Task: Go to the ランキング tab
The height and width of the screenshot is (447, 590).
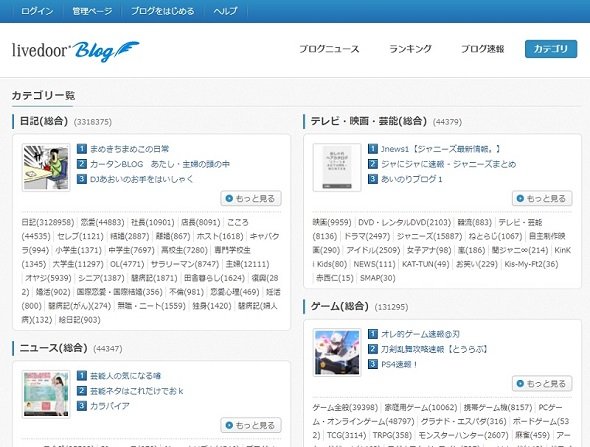Action: 410,49
